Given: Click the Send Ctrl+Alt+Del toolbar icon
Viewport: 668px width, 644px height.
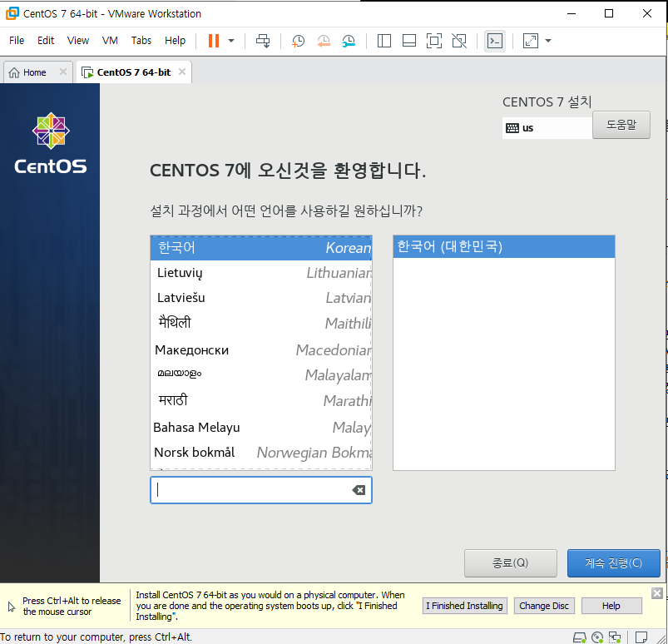Looking at the screenshot, I should pos(263,41).
